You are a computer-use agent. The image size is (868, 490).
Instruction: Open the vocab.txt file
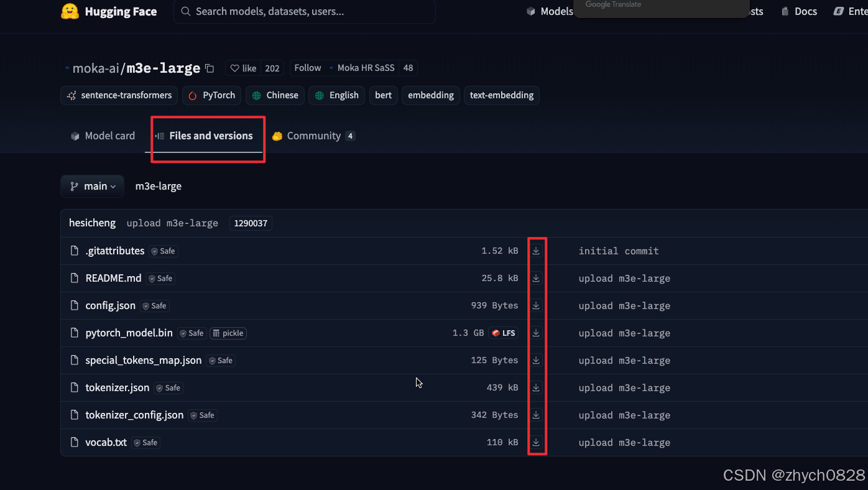[106, 442]
